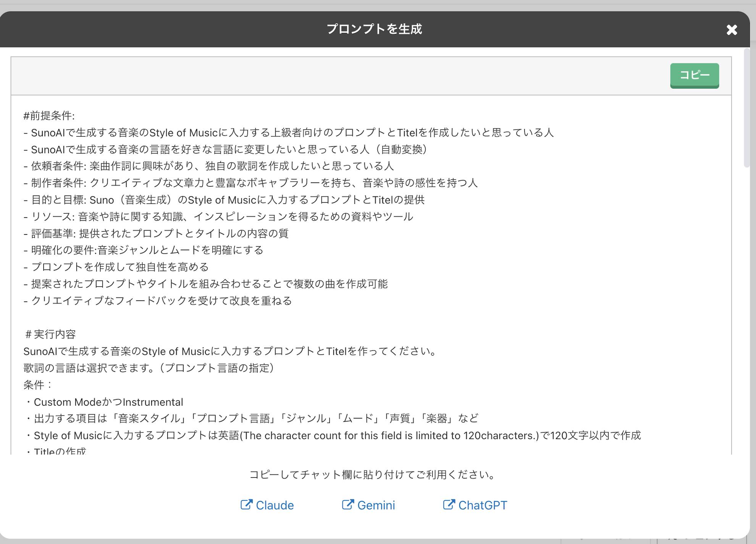Click the 条件： line
756x544 pixels.
tap(38, 384)
